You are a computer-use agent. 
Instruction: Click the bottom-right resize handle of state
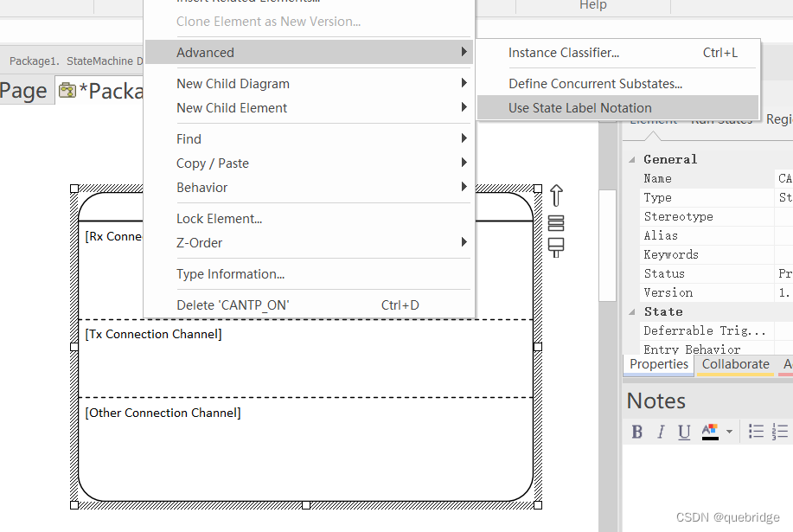click(538, 505)
